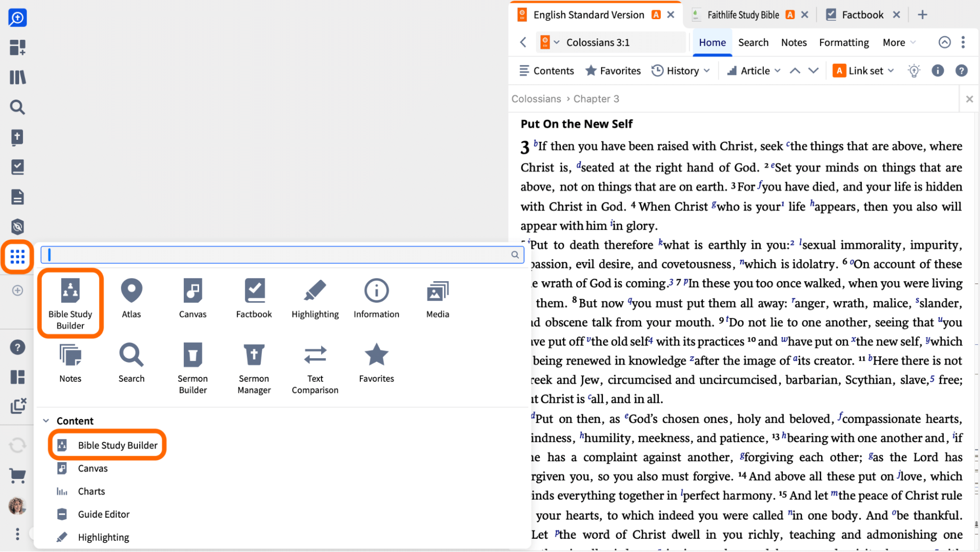
Task: Switch to English Standard Version tab
Action: 588,15
